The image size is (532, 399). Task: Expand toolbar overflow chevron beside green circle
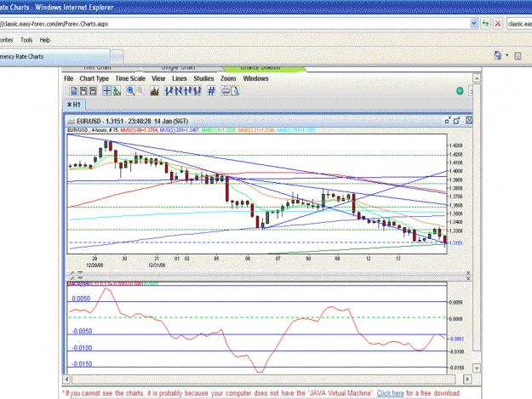tap(470, 91)
